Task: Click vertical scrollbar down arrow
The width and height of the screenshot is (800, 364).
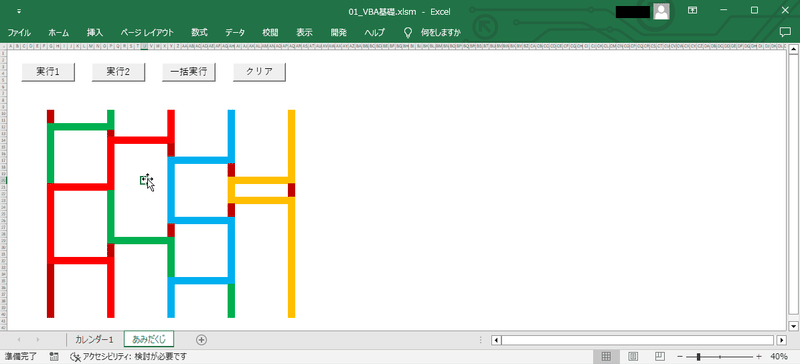Action: click(793, 326)
